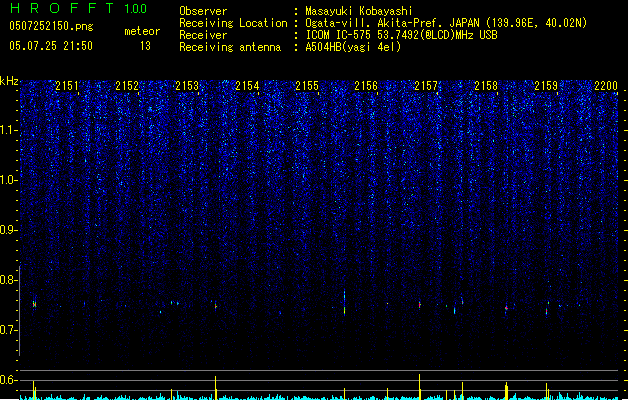Click the 2158 time axis label

click(486, 85)
